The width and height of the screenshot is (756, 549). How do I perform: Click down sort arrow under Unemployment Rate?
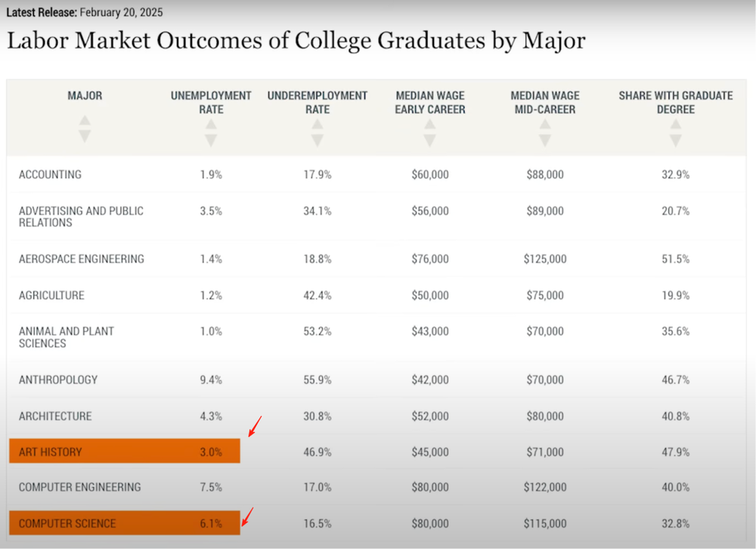211,141
